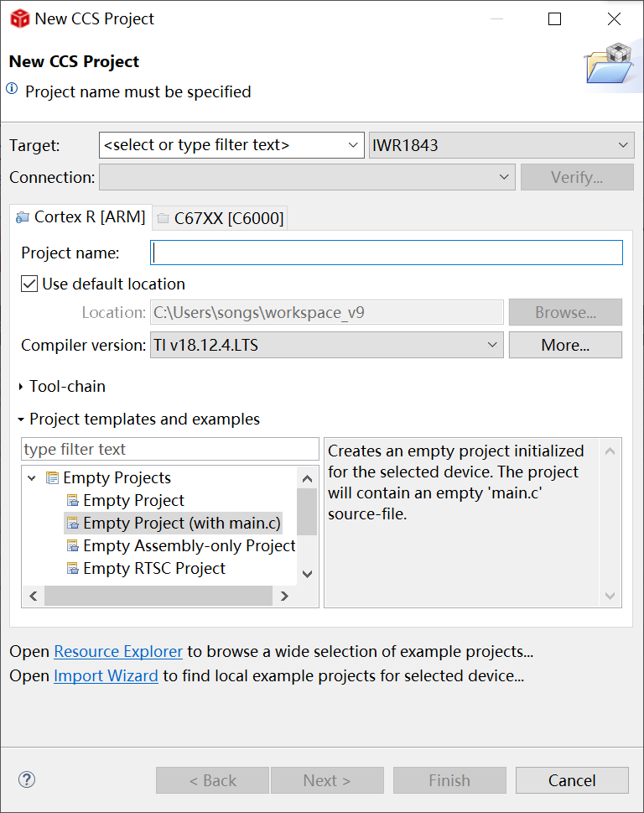This screenshot has height=813, width=644.
Task: Click the Cancel button
Action: [x=572, y=780]
